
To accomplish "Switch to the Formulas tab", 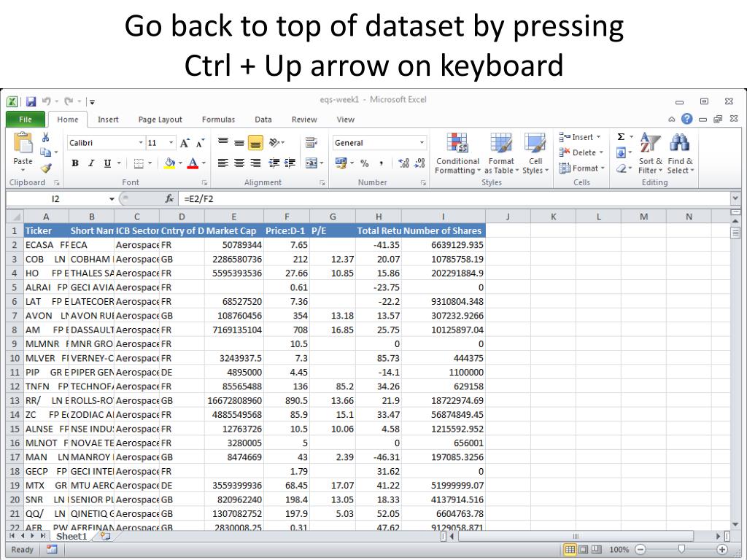I will coord(218,120).
